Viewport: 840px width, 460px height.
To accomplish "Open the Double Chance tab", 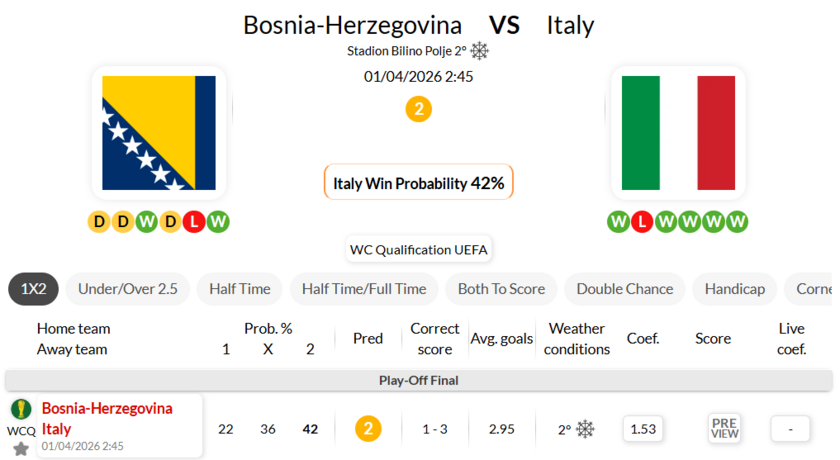I will [x=626, y=289].
